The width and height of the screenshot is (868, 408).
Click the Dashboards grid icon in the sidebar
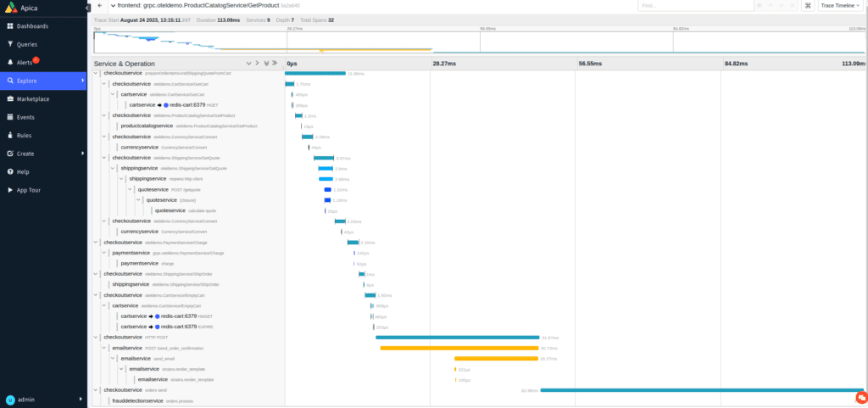pos(9,25)
